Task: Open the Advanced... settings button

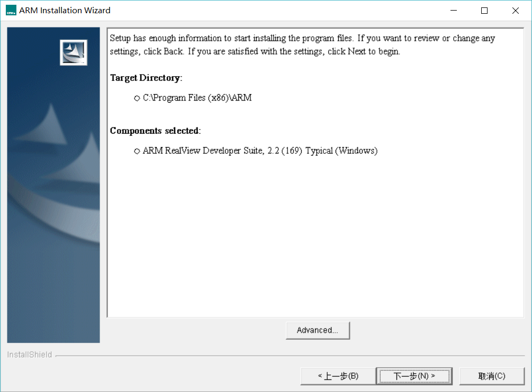Action: (318, 330)
